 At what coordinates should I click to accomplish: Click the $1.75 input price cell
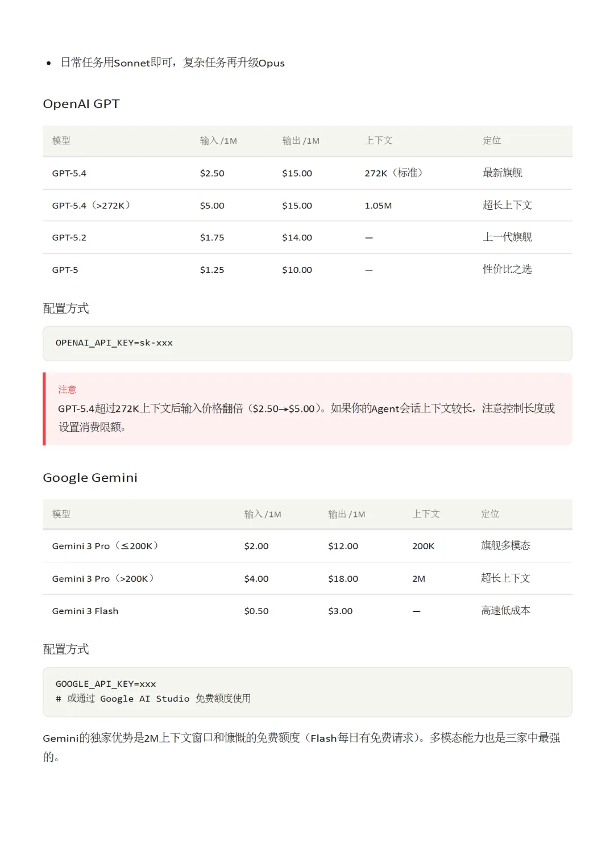(x=212, y=237)
